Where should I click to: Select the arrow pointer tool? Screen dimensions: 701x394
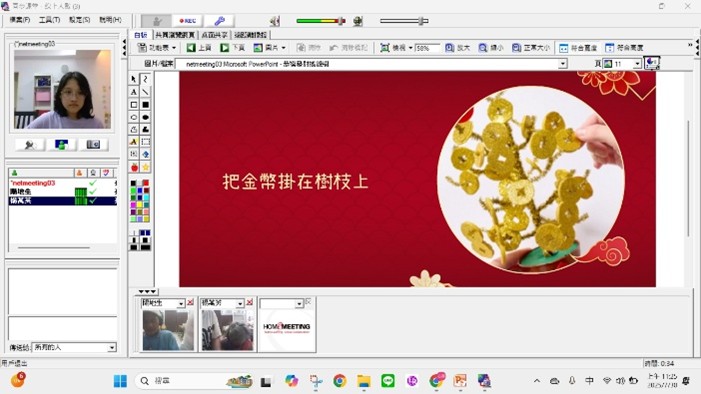134,79
